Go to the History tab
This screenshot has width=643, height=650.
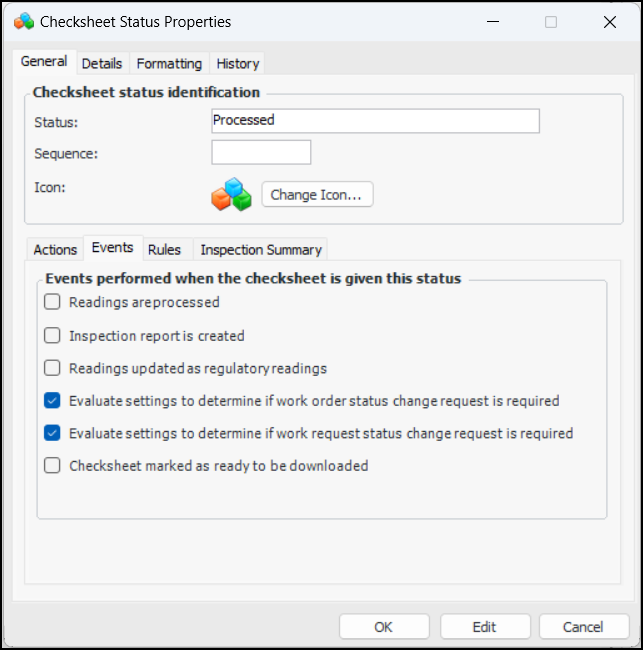[x=238, y=63]
